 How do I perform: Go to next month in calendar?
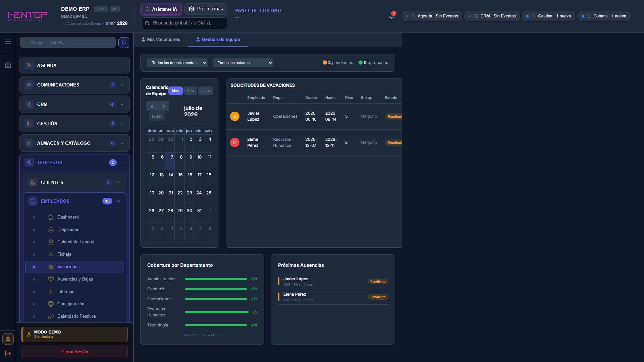[163, 106]
